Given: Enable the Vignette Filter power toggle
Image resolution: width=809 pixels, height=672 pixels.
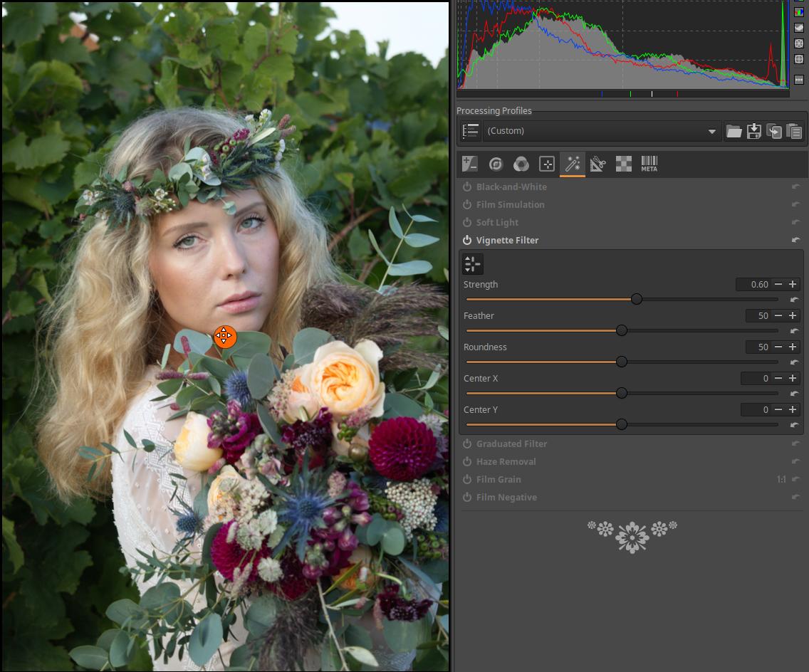Looking at the screenshot, I should [467, 241].
